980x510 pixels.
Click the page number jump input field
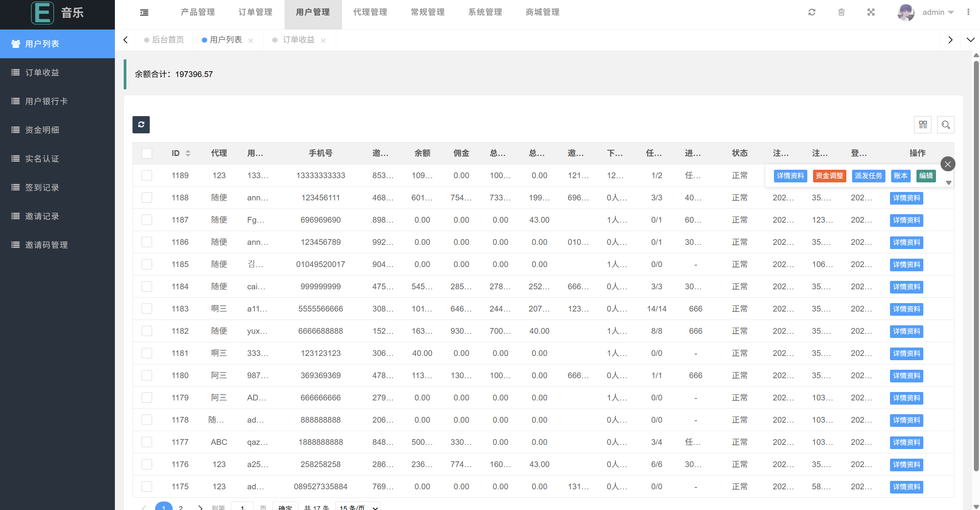click(242, 507)
